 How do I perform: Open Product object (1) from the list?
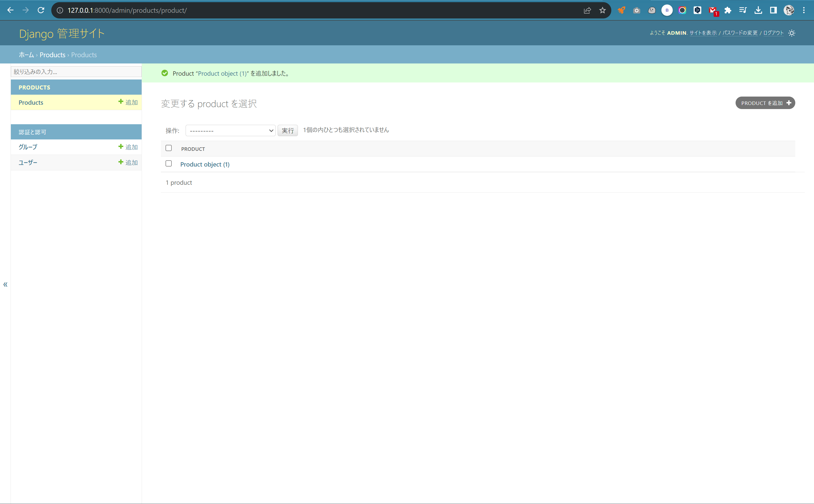205,164
